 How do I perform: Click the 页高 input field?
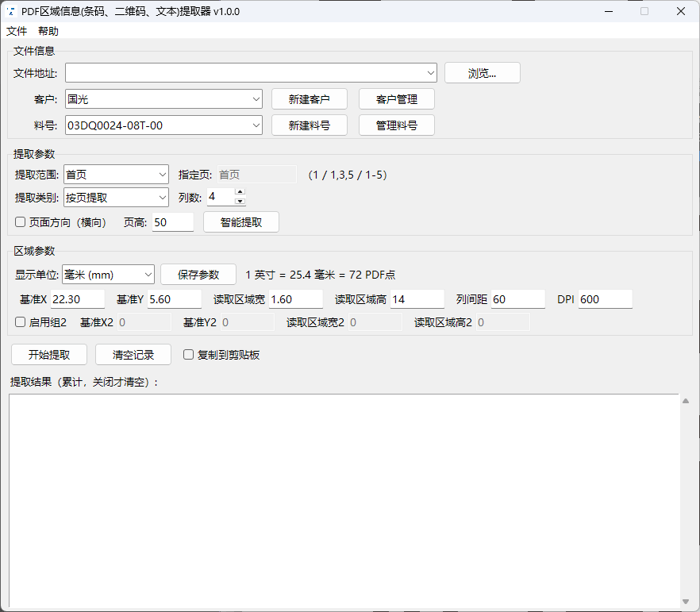click(173, 222)
